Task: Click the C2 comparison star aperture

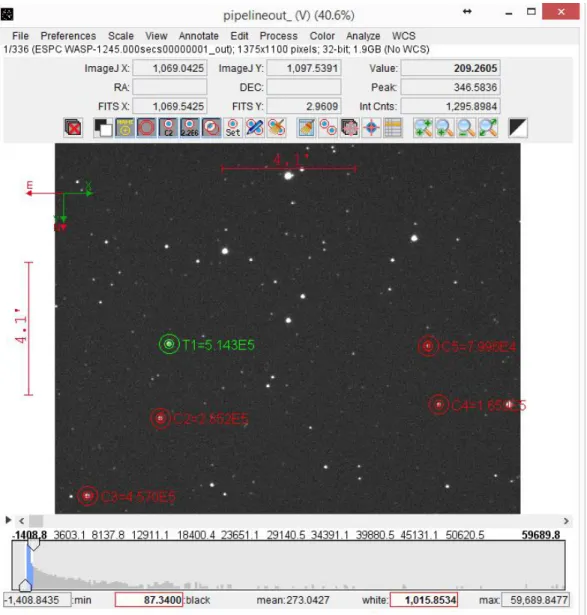Action: coord(160,418)
